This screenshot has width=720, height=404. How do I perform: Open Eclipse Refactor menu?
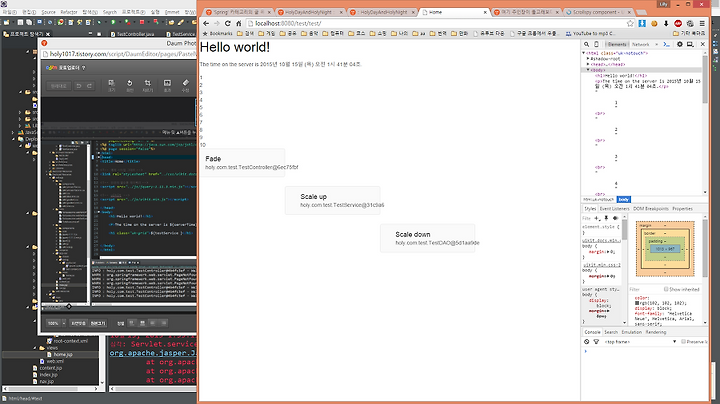(x=69, y=12)
